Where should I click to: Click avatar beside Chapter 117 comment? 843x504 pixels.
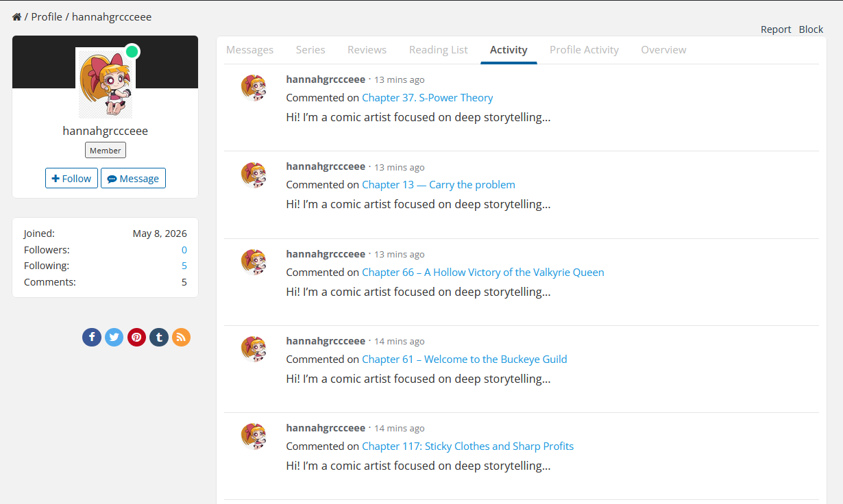click(x=254, y=436)
